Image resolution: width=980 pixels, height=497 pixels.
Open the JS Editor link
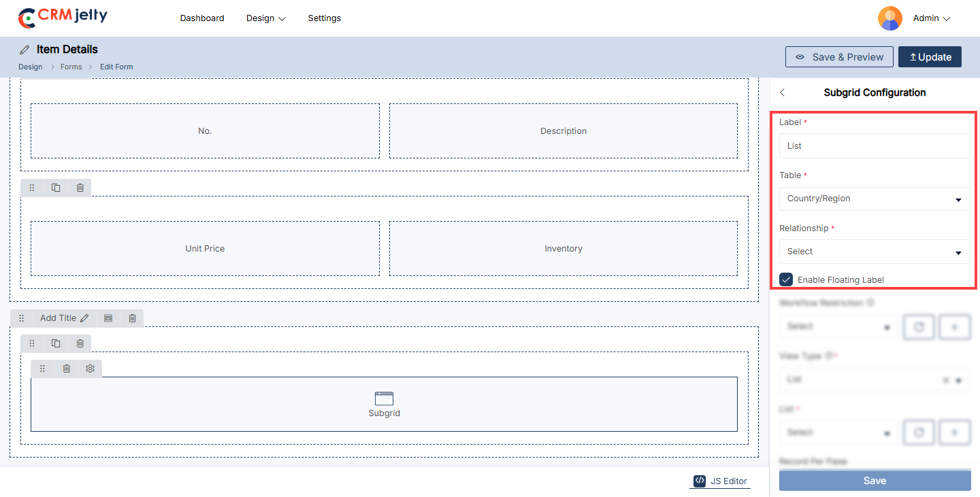[721, 481]
